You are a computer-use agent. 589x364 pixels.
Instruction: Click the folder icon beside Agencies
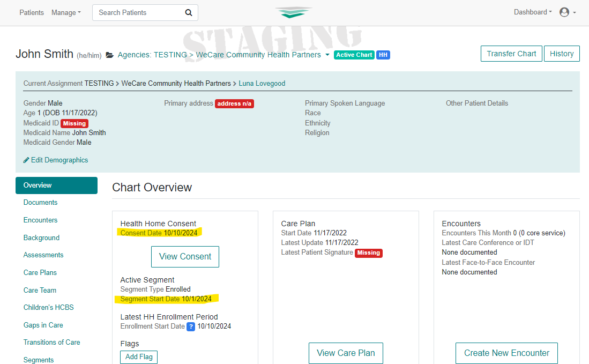(110, 55)
